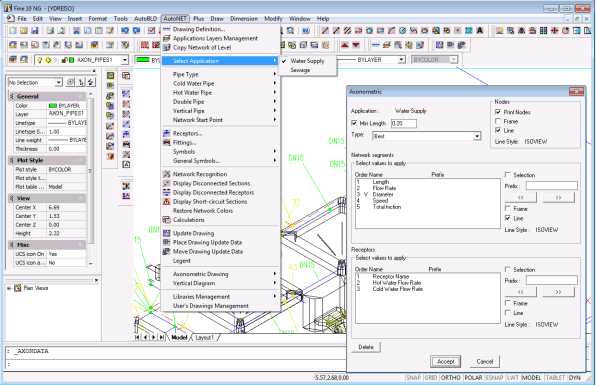
Task: Click the Array tool grid icon
Action: click(544, 31)
